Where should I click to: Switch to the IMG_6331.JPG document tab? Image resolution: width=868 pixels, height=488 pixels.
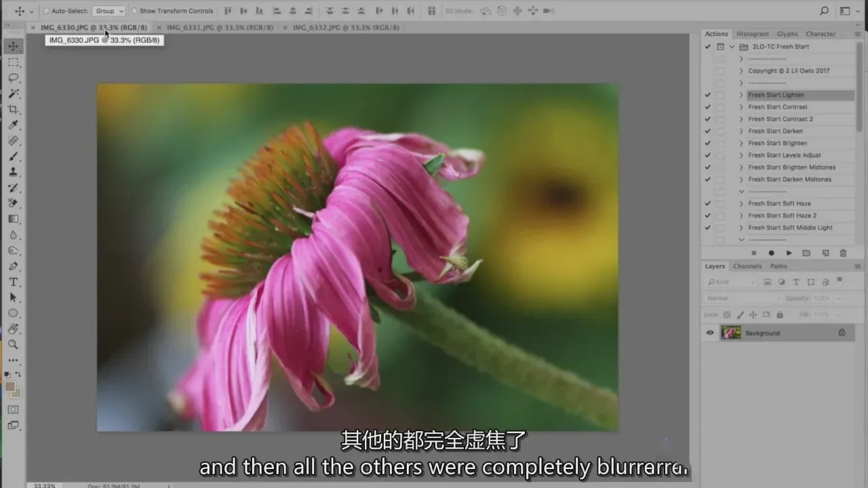pos(220,28)
